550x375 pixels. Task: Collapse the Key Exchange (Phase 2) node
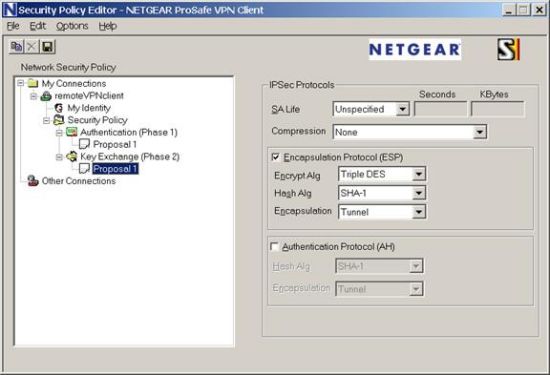click(x=59, y=157)
